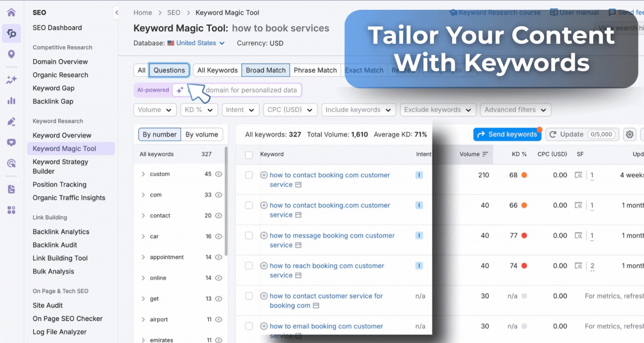Open the Volume filter dropdown
Image resolution: width=644 pixels, height=343 pixels.
tap(155, 110)
